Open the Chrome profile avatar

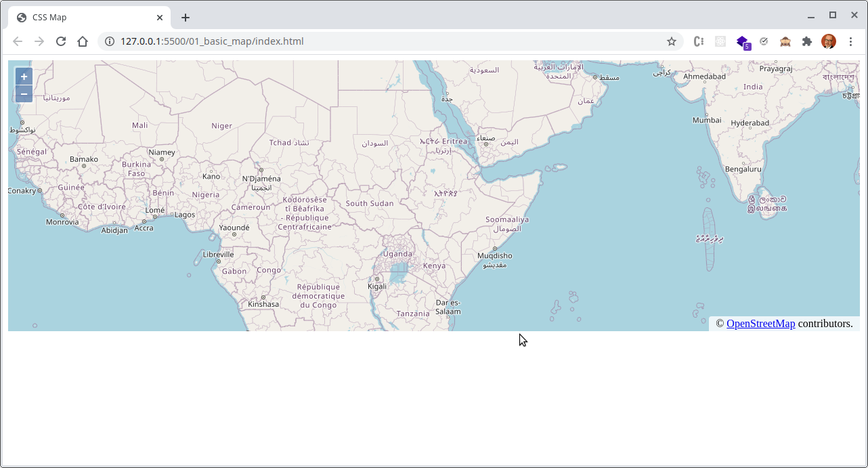(x=829, y=41)
